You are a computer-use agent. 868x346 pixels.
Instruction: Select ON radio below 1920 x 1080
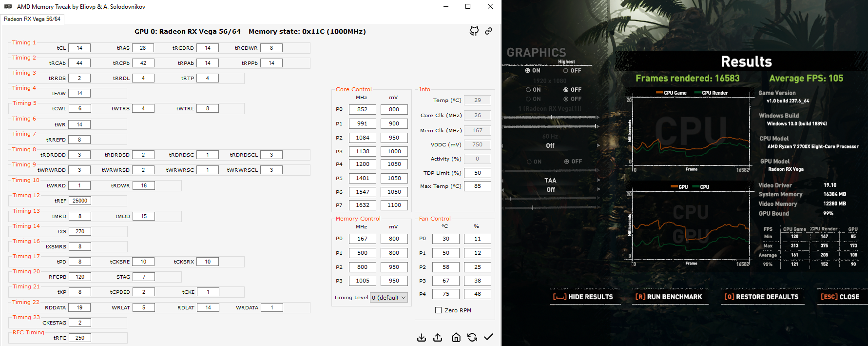(x=528, y=90)
